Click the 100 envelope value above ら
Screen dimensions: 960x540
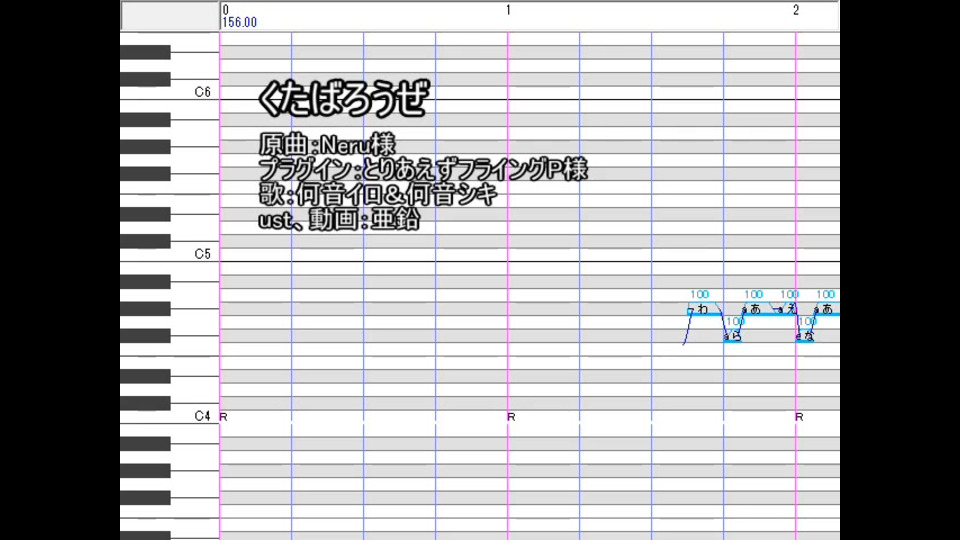coord(735,321)
